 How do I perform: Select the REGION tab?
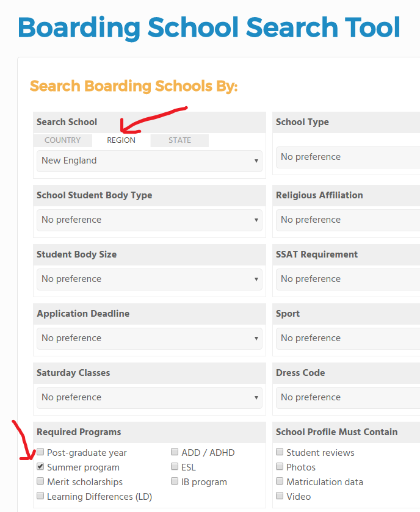[x=121, y=140]
